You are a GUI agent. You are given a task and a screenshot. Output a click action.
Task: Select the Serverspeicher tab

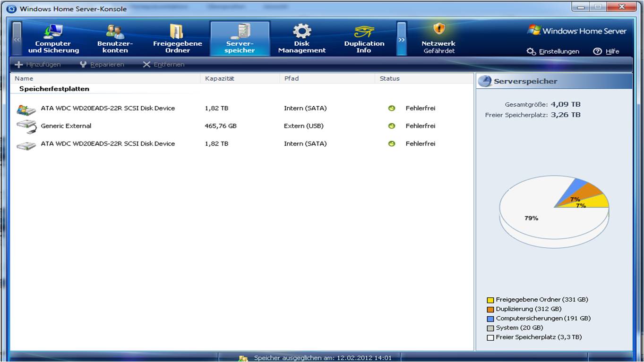(x=240, y=39)
